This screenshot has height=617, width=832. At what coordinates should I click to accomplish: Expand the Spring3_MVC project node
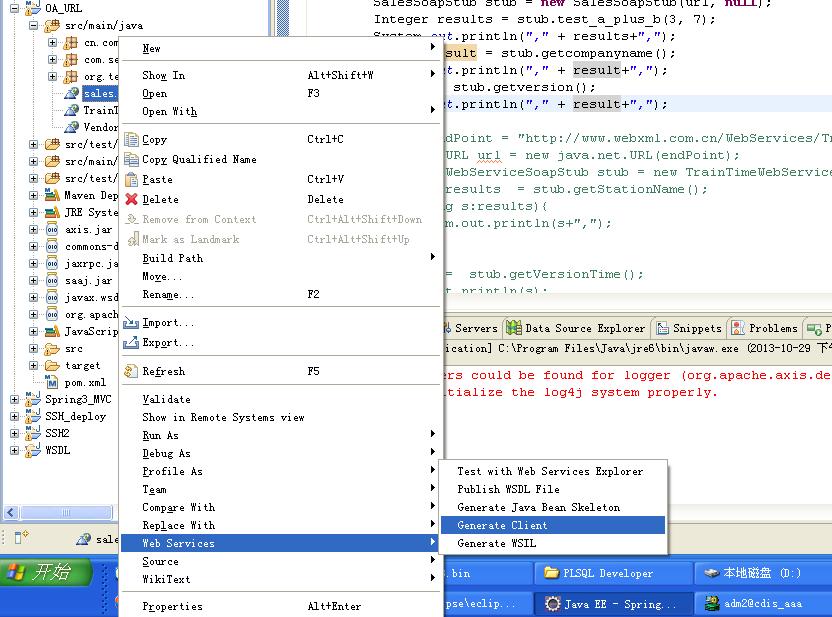click(x=15, y=399)
